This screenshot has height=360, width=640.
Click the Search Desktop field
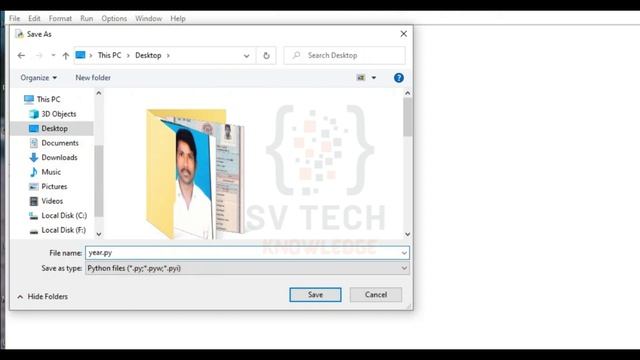[x=345, y=55]
